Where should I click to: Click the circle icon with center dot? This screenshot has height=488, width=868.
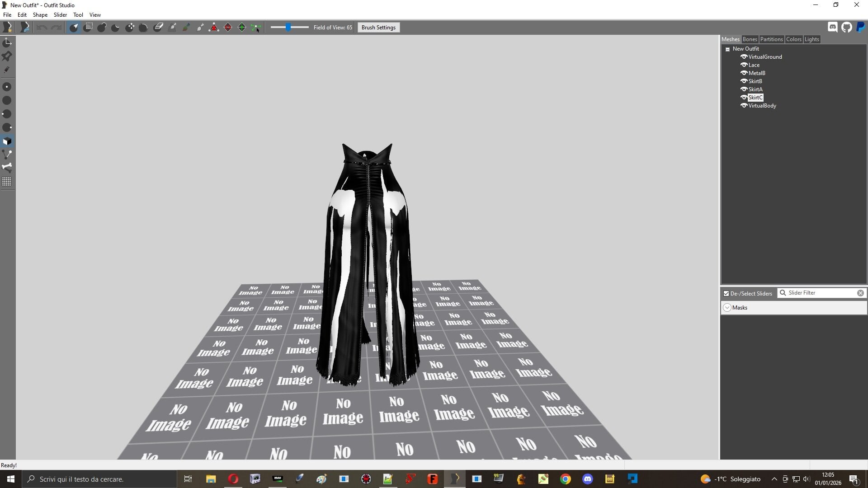pos(7,87)
